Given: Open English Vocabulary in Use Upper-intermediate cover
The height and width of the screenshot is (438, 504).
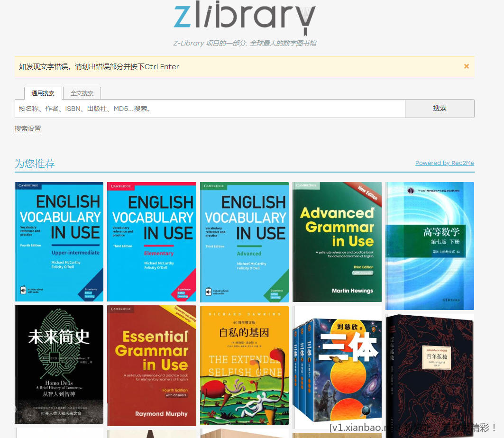Looking at the screenshot, I should coord(59,242).
